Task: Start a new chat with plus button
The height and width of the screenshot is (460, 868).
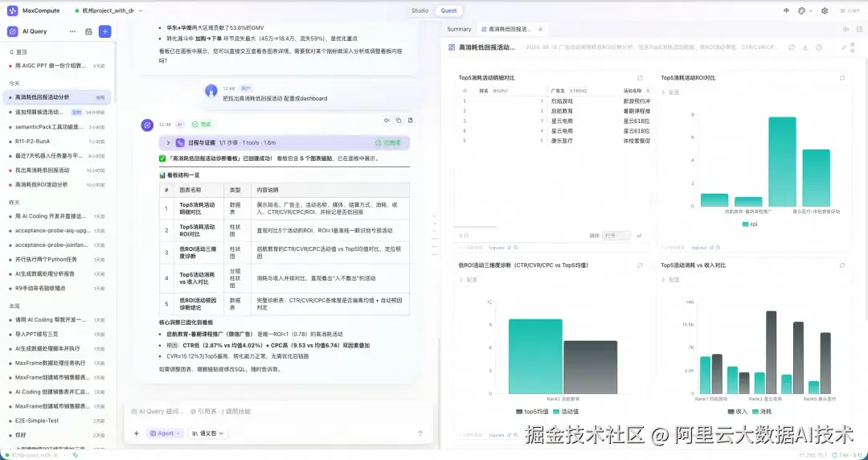Action: click(x=104, y=31)
